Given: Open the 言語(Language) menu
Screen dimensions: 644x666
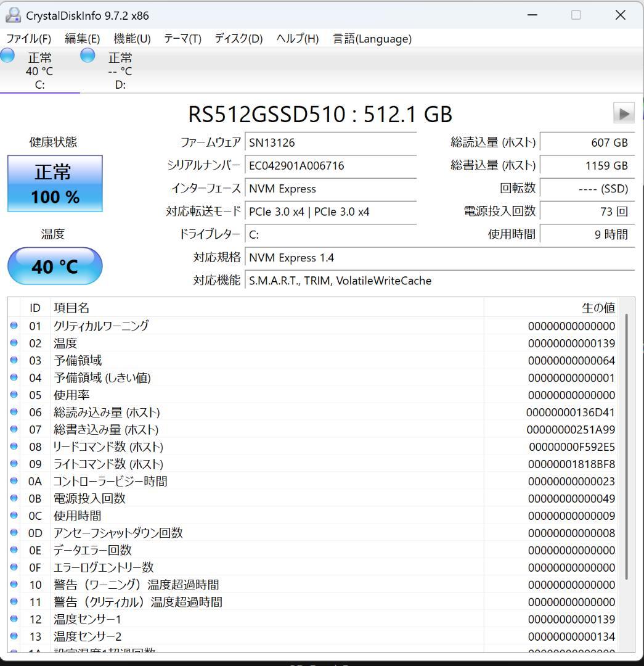Looking at the screenshot, I should (x=372, y=38).
